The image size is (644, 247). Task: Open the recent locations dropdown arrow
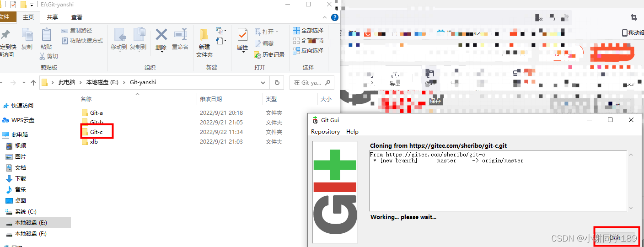[x=24, y=83]
